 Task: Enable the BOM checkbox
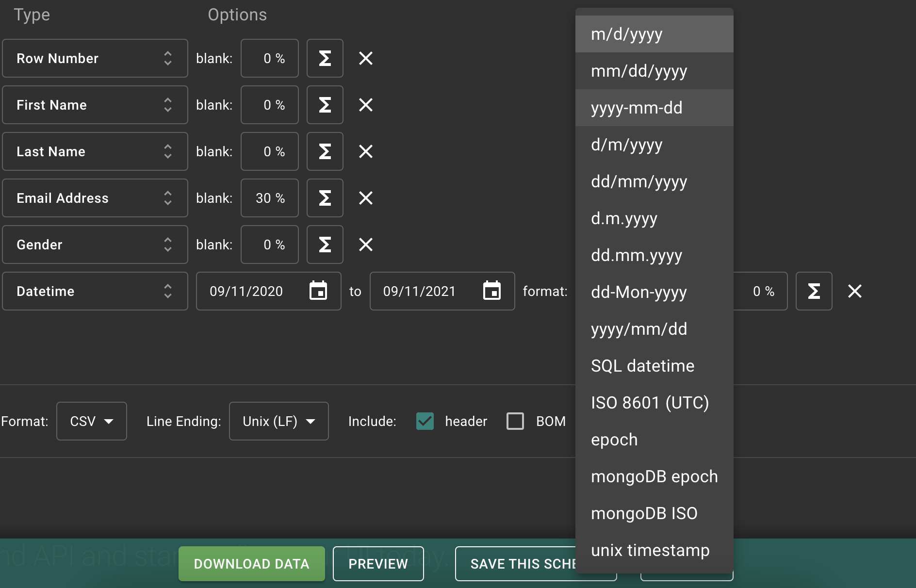click(515, 421)
